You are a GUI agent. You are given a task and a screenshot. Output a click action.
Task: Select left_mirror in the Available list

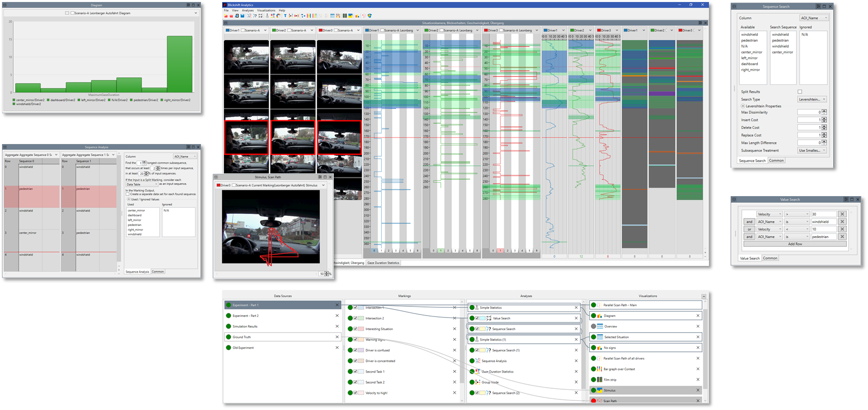[x=749, y=58]
